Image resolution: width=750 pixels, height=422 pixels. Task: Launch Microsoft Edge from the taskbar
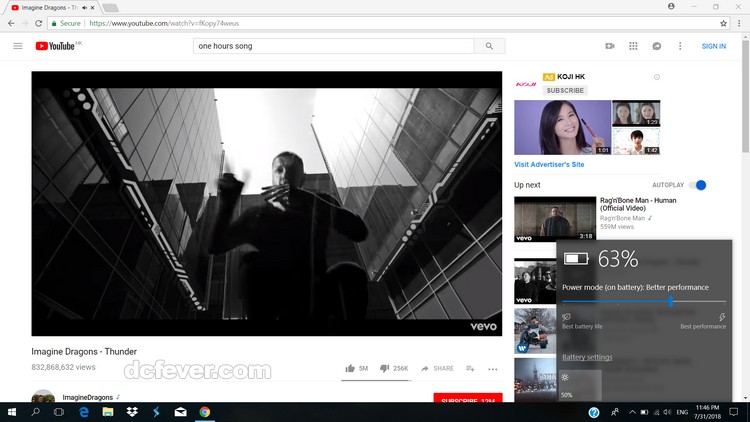[84, 412]
